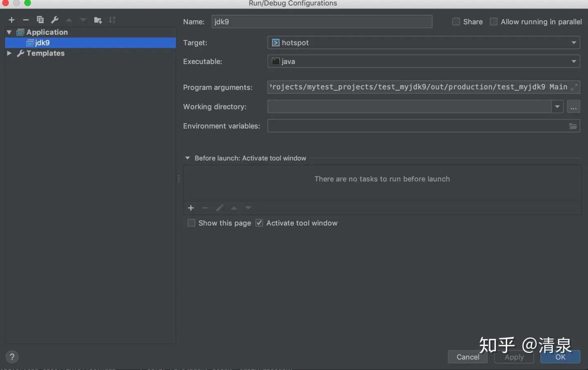588x370 pixels.
Task: Click the Name input field
Action: pyautogui.click(x=322, y=22)
